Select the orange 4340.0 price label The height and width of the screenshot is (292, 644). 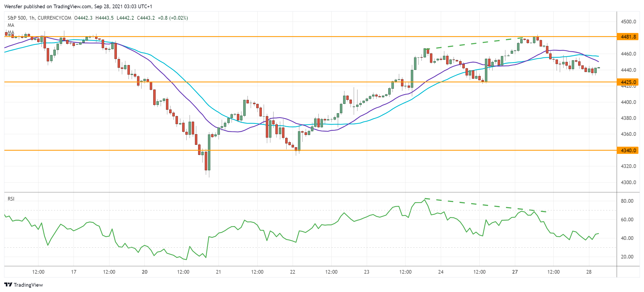[628, 150]
